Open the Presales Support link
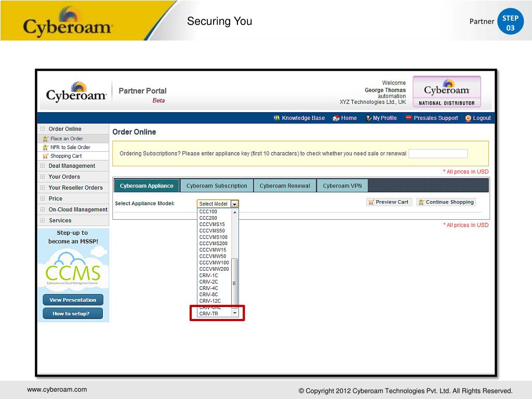 point(436,118)
